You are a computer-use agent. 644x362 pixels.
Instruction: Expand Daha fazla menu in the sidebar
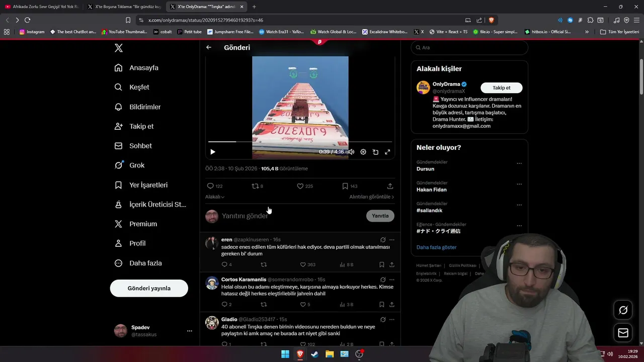(138, 263)
